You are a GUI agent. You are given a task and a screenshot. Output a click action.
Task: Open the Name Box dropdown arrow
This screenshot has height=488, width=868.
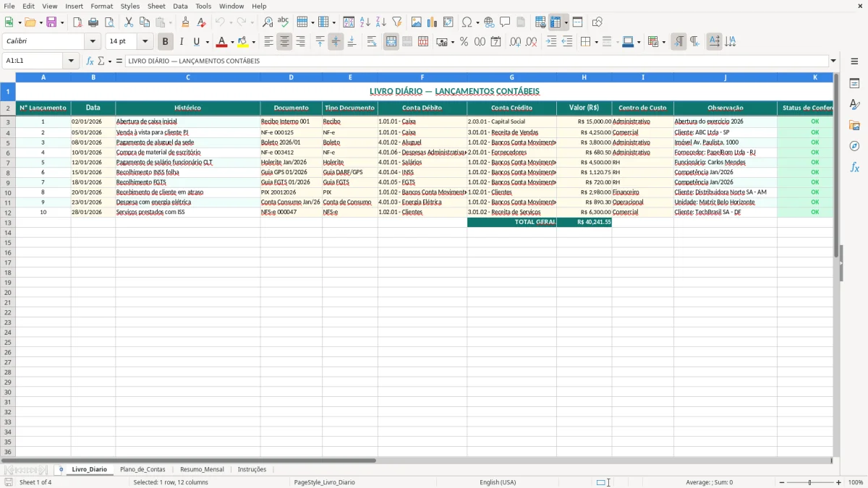pos(72,61)
